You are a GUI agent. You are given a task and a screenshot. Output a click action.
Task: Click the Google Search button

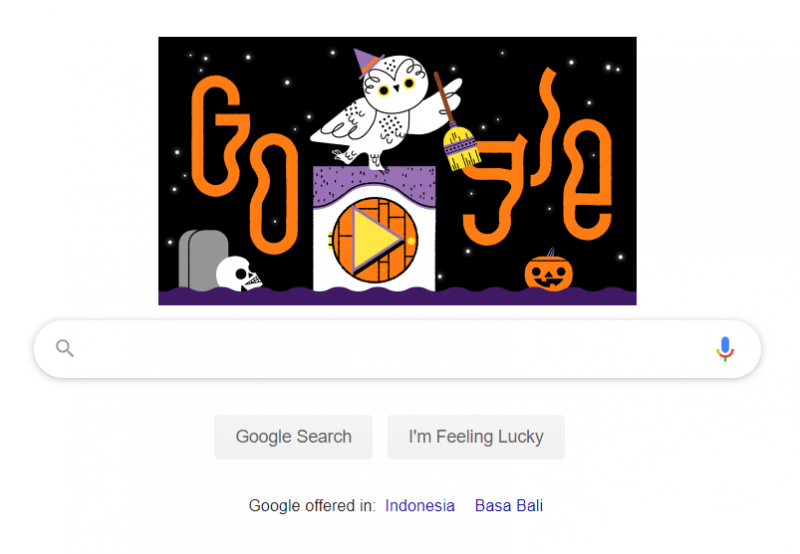[293, 437]
